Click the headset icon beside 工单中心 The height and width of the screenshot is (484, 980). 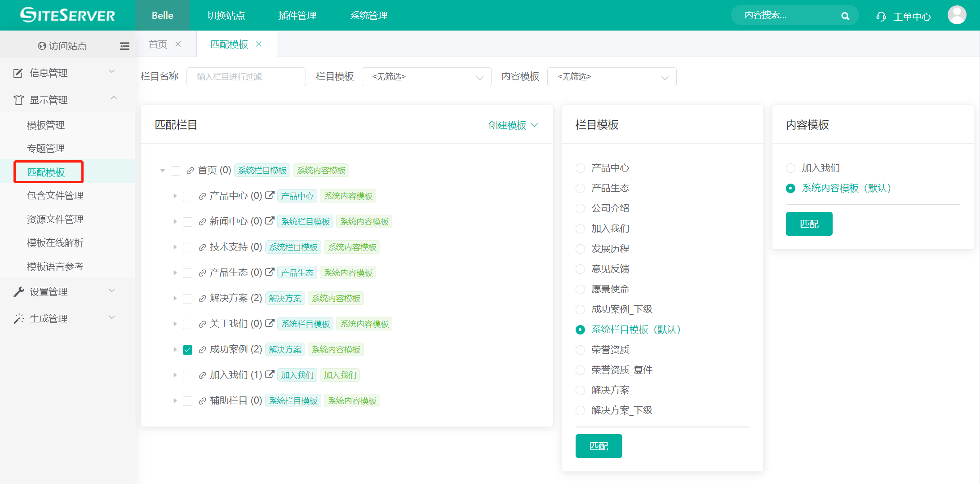coord(881,17)
